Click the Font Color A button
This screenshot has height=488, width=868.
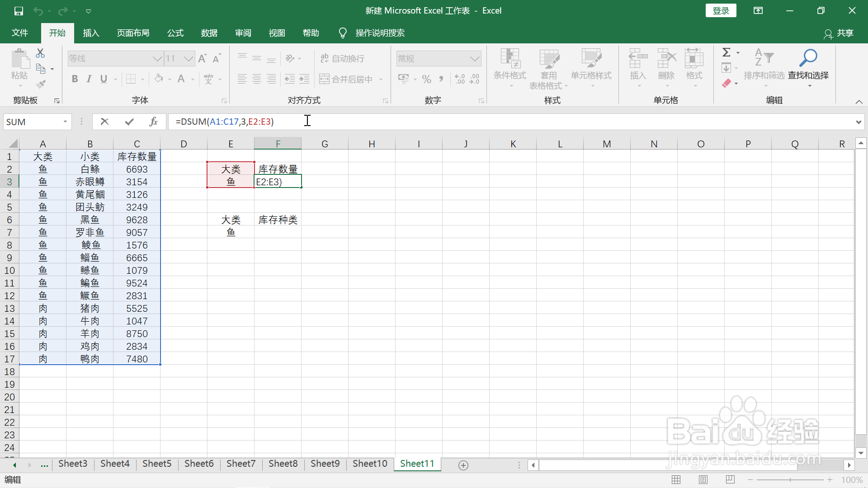181,79
